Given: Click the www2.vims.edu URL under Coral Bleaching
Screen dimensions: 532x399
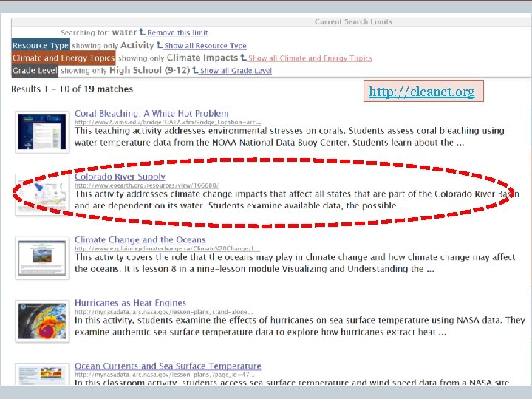Looking at the screenshot, I should (168, 122).
